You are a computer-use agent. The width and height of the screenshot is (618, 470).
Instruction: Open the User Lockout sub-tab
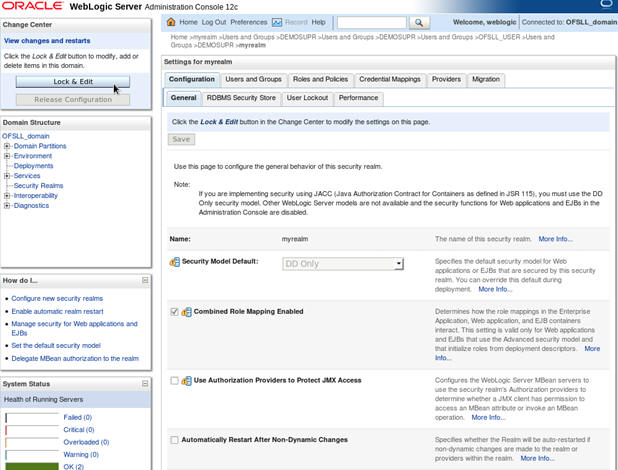307,98
